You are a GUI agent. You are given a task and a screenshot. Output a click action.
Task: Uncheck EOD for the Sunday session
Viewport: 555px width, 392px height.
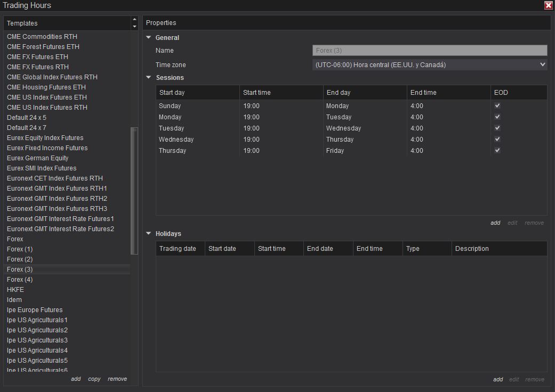[497, 106]
